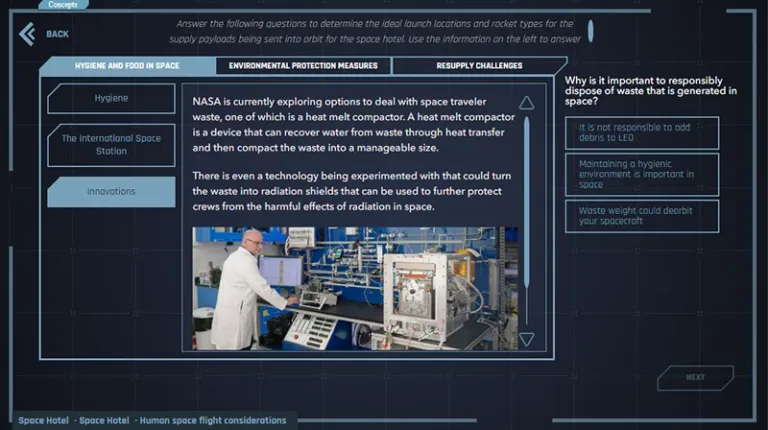Open the Environmental Protection Measures tab
This screenshot has height=430, width=768.
tap(303, 66)
